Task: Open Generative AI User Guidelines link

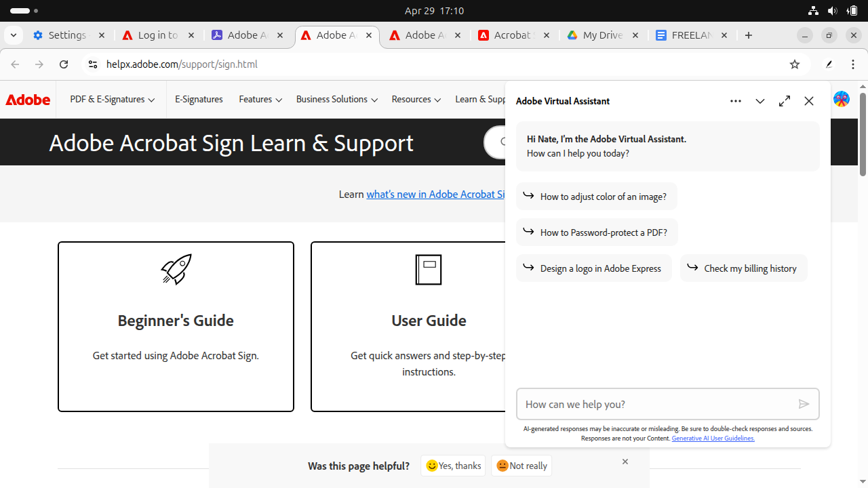Action: tap(713, 439)
